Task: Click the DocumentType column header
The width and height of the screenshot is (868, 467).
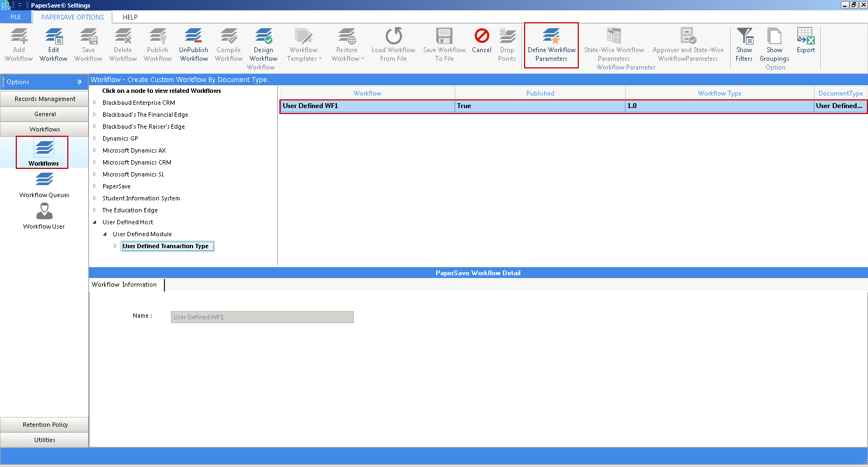Action: pyautogui.click(x=840, y=93)
